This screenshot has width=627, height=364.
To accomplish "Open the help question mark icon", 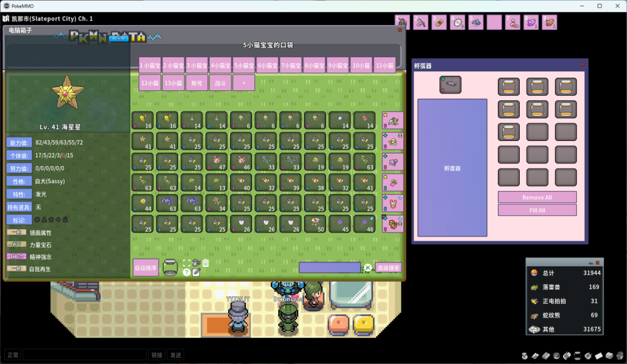I will coord(186,273).
